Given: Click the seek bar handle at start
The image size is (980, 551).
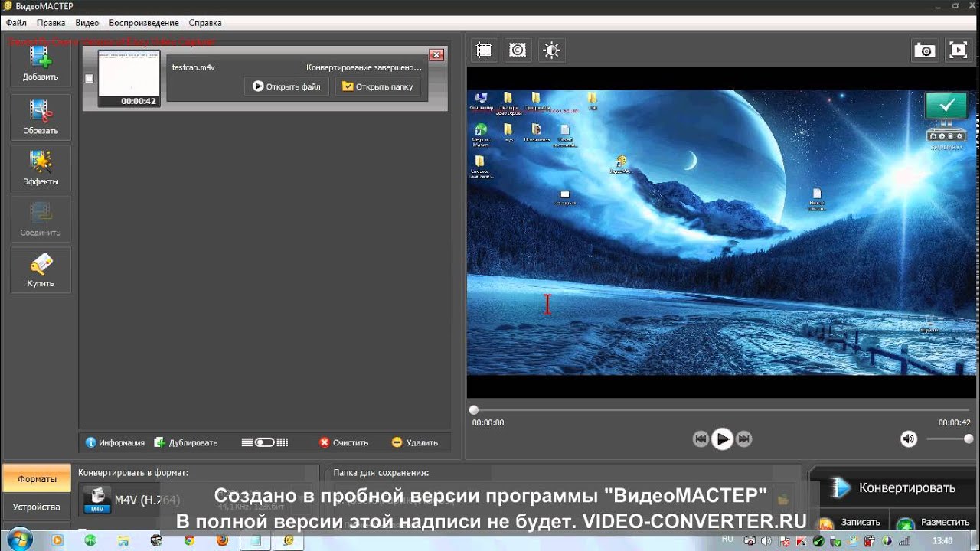Looking at the screenshot, I should (474, 410).
